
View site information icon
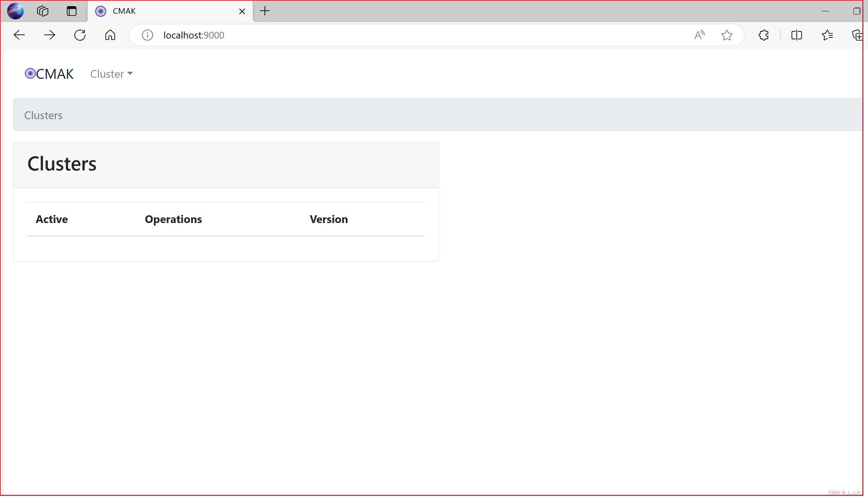[147, 35]
